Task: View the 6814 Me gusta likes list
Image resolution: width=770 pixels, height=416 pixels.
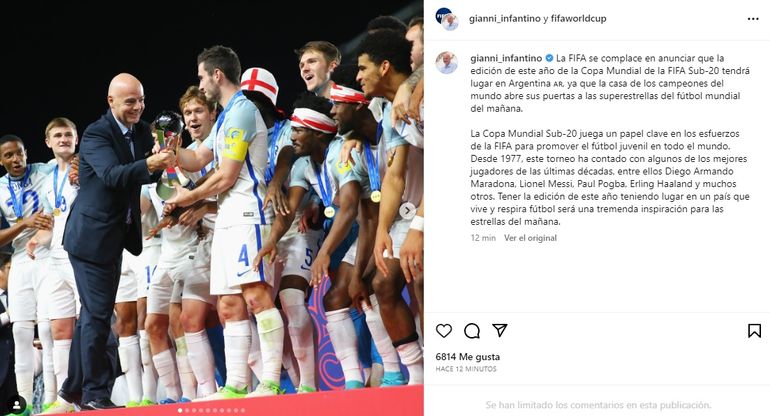Action: (468, 357)
